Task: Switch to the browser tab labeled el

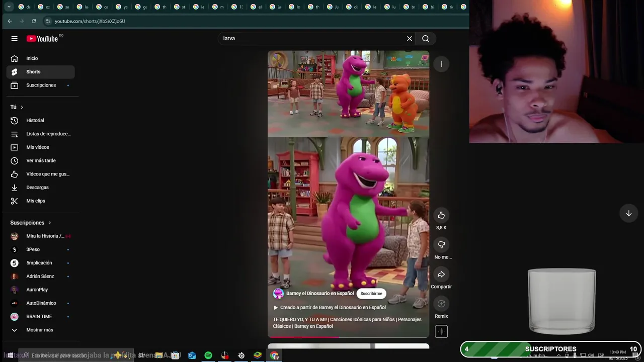Action: coord(256,7)
